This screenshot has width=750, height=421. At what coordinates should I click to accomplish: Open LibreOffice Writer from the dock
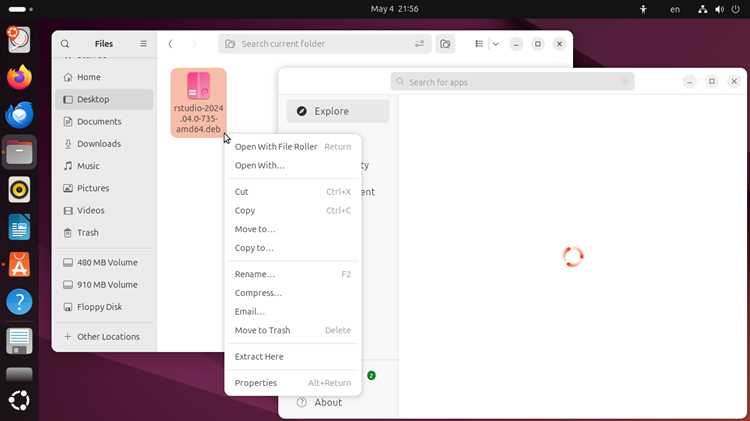coord(19,227)
